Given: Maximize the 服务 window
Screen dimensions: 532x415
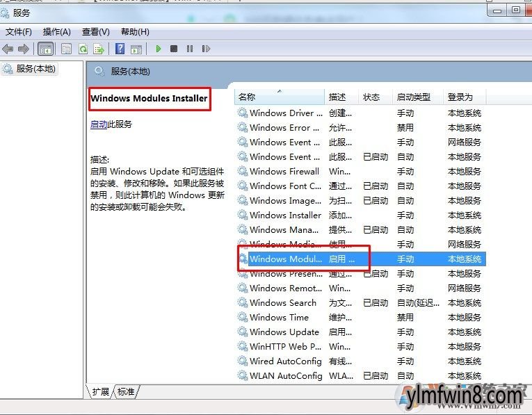Looking at the screenshot, I should click(516, 10).
